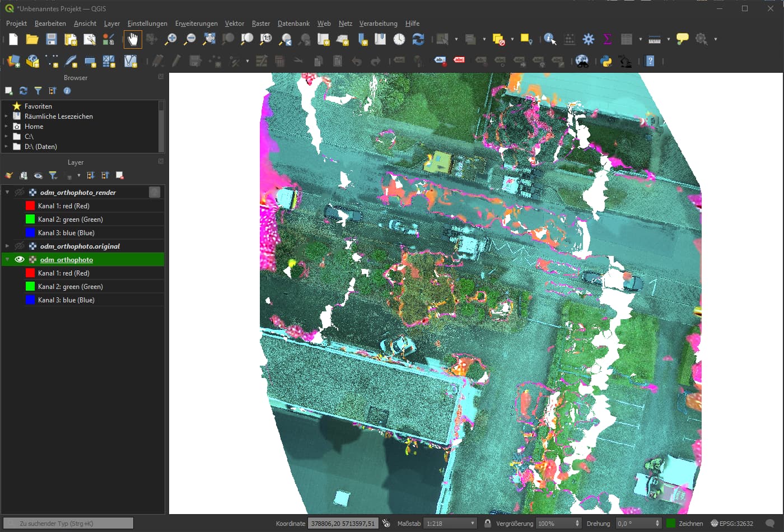Screen dimensions: 784x532
Task: Show the statistical summary (Sigma icon)
Action: 607,39
